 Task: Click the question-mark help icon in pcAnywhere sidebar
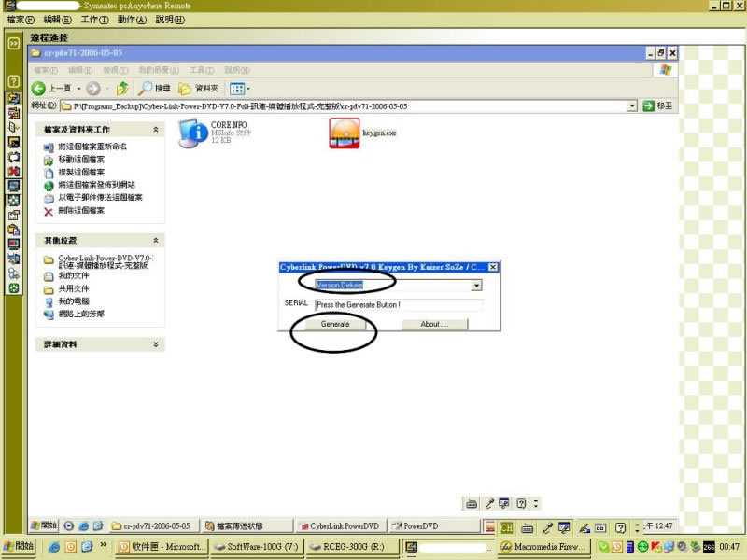point(14,81)
